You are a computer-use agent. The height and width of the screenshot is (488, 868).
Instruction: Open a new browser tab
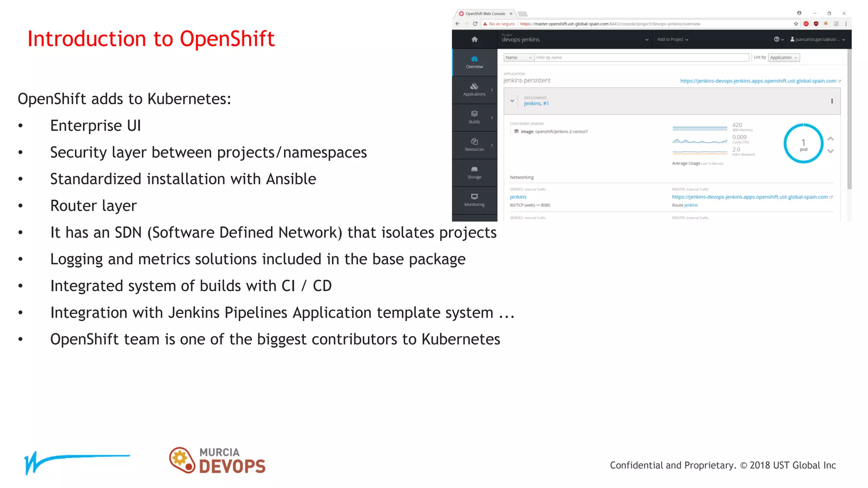[x=523, y=14]
